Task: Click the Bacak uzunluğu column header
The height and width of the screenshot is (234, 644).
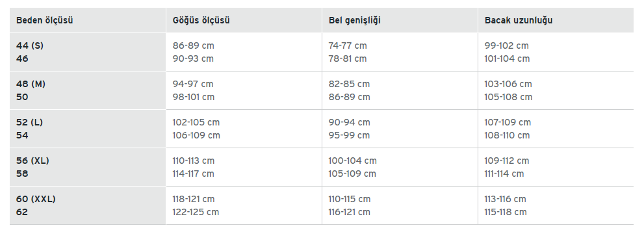Action: coord(519,20)
